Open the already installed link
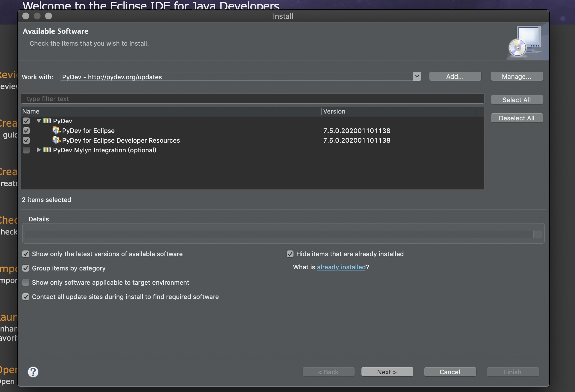 pyautogui.click(x=341, y=267)
